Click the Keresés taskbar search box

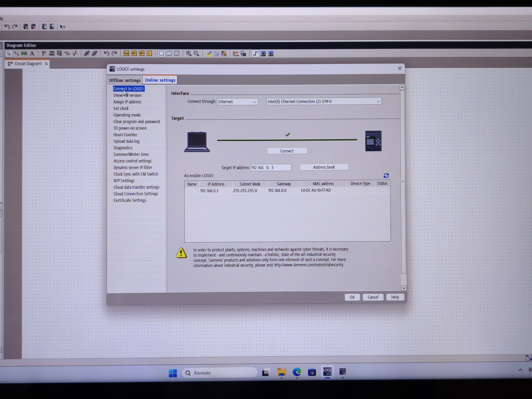220,373
